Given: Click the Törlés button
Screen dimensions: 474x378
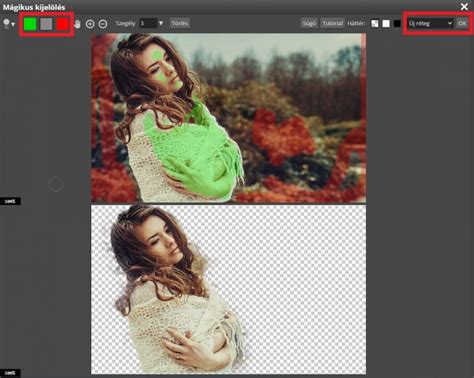Looking at the screenshot, I should 180,23.
